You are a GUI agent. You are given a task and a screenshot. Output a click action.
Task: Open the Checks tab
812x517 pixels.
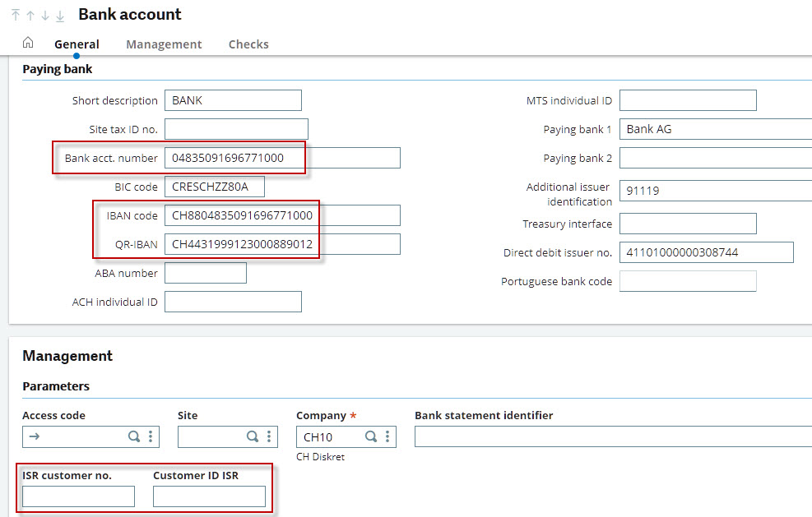[x=248, y=44]
